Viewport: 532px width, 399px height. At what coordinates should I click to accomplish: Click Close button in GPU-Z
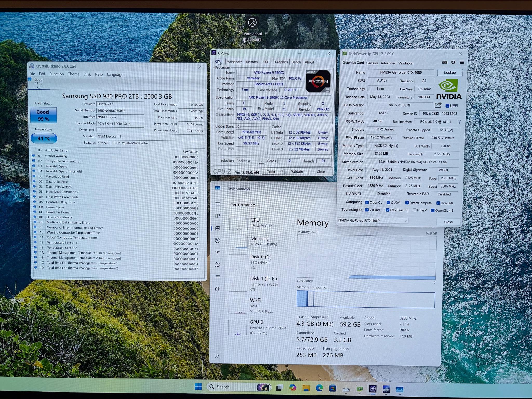448,222
